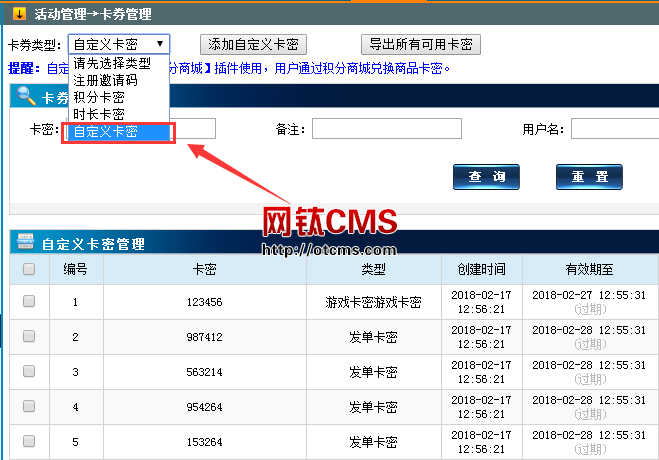
Task: Check the row with 卡密 563214
Action: point(29,371)
